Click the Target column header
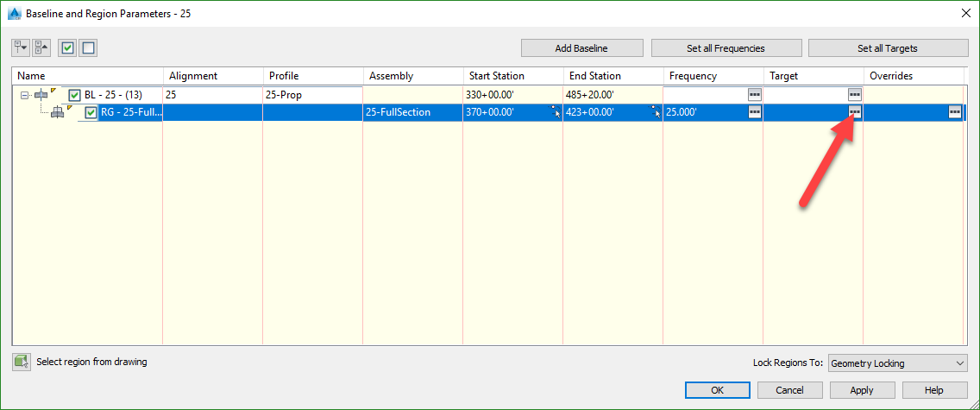The height and width of the screenshot is (410, 980). [x=814, y=76]
